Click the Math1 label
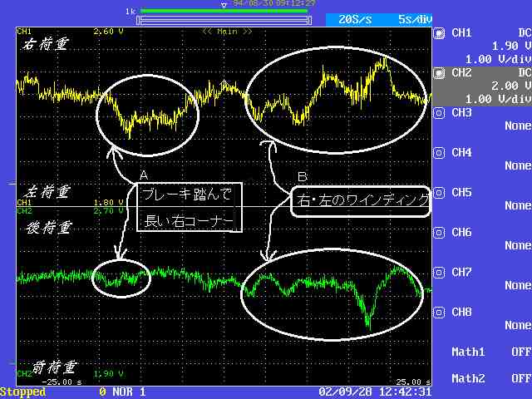The height and width of the screenshot is (399, 532). tap(468, 352)
